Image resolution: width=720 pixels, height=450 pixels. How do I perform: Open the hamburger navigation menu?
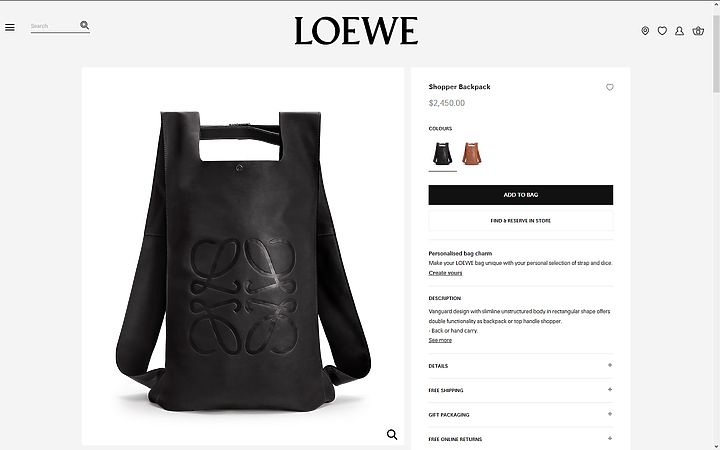point(10,28)
